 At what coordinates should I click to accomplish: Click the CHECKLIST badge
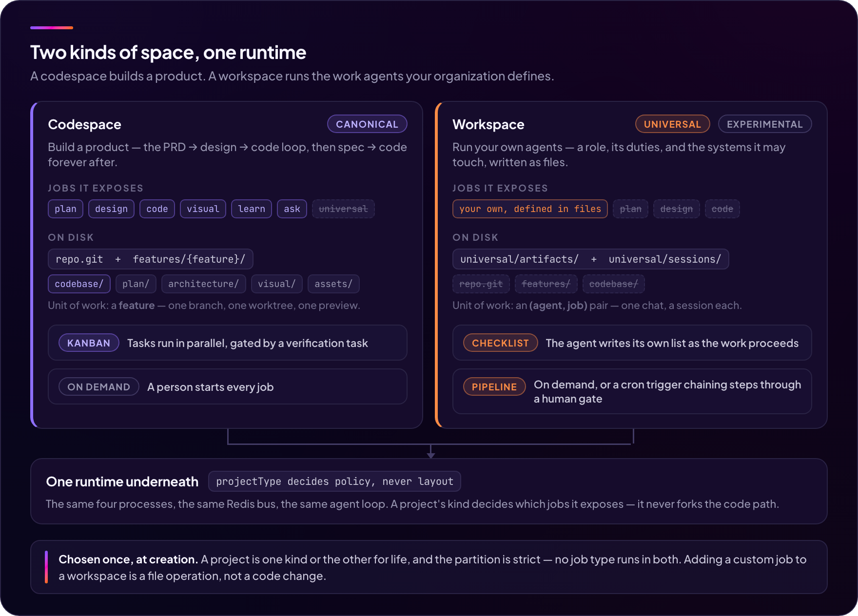500,343
